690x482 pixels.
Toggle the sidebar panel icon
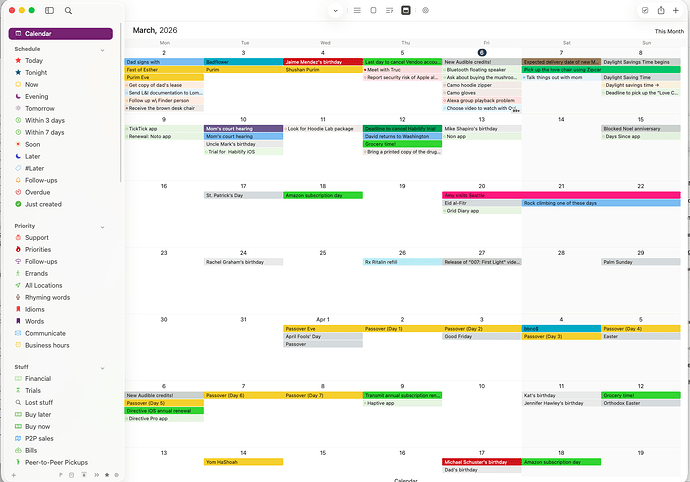tap(49, 10)
